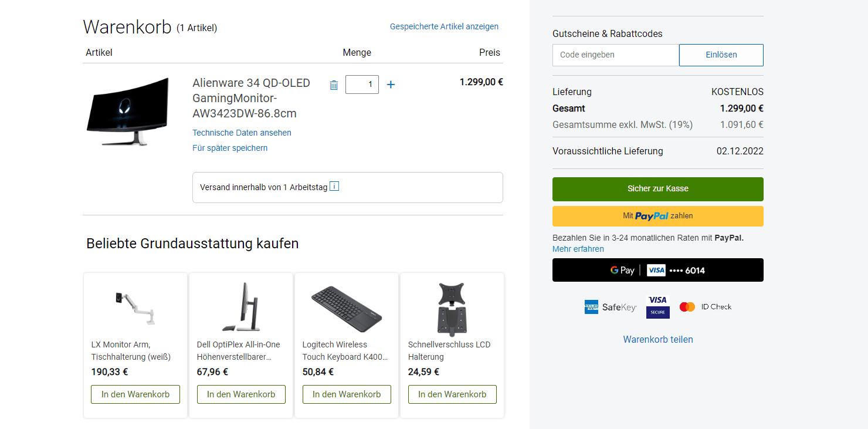
Task: Click the American Express SafeKey logo
Action: point(610,307)
